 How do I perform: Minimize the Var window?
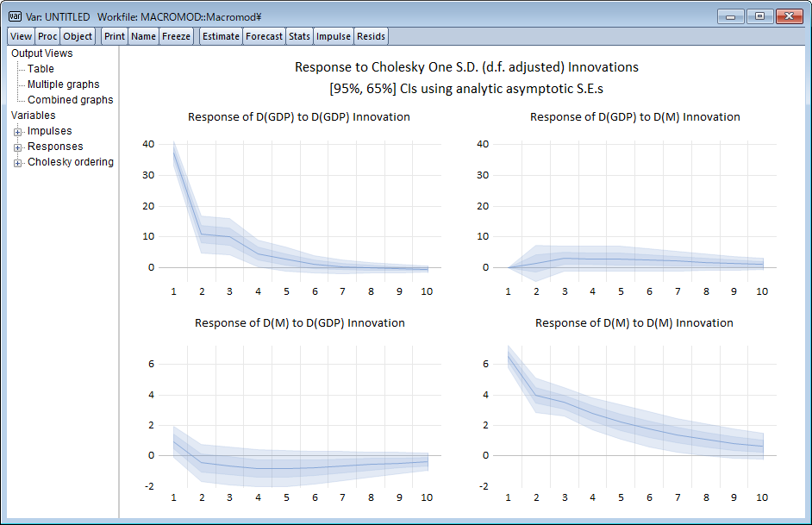[731, 16]
